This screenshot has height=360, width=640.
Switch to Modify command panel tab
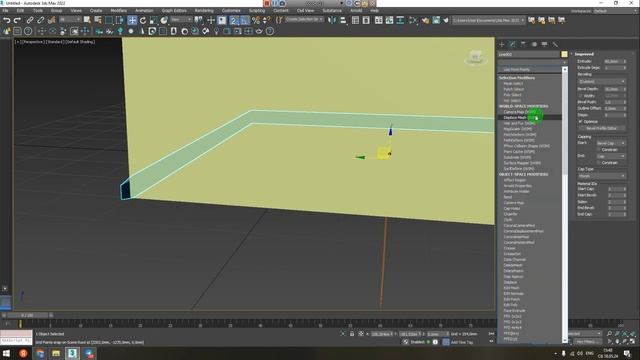(513, 44)
